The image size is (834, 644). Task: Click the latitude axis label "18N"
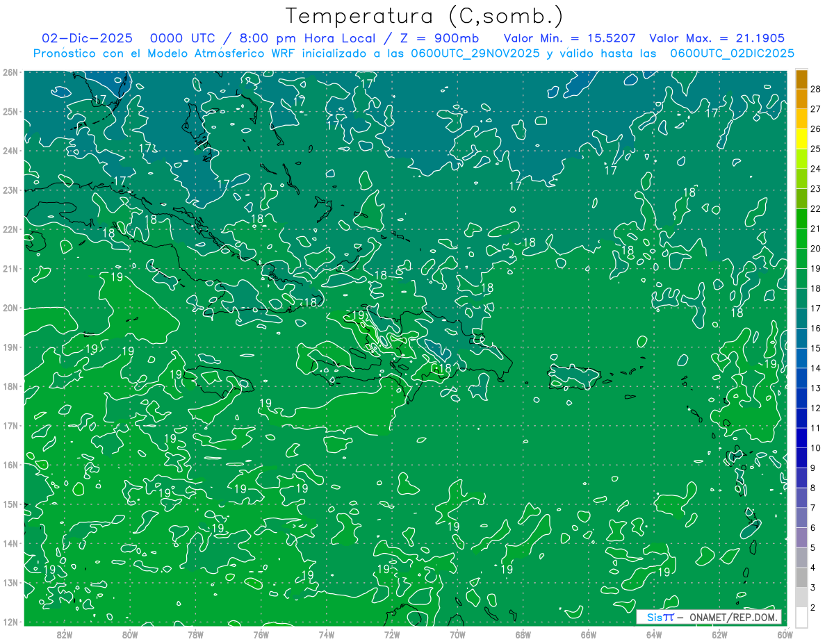(10, 386)
